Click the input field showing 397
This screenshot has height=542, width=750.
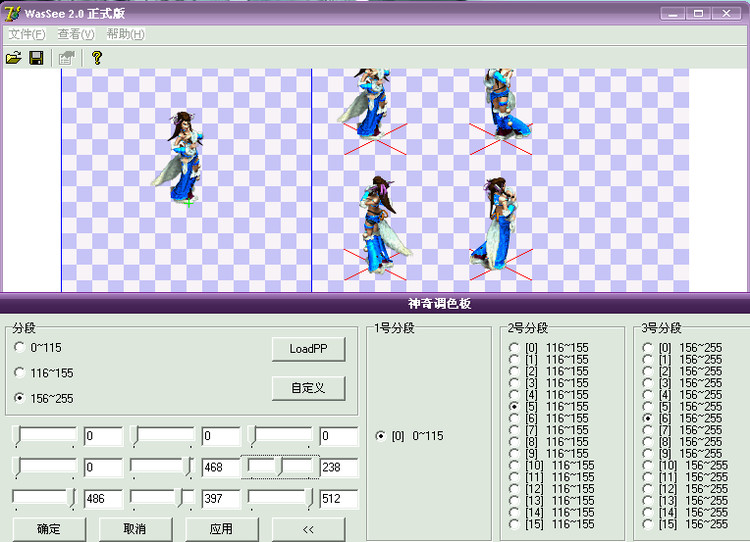pos(221,499)
